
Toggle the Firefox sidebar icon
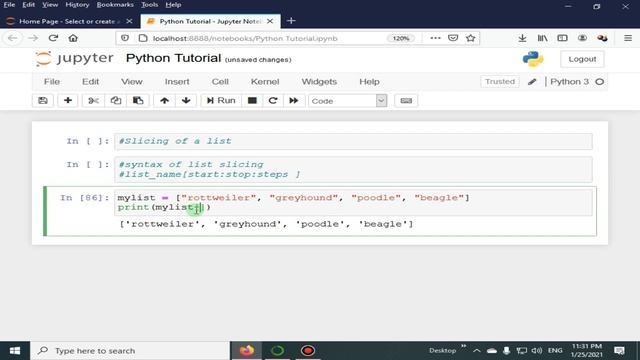(x=562, y=38)
